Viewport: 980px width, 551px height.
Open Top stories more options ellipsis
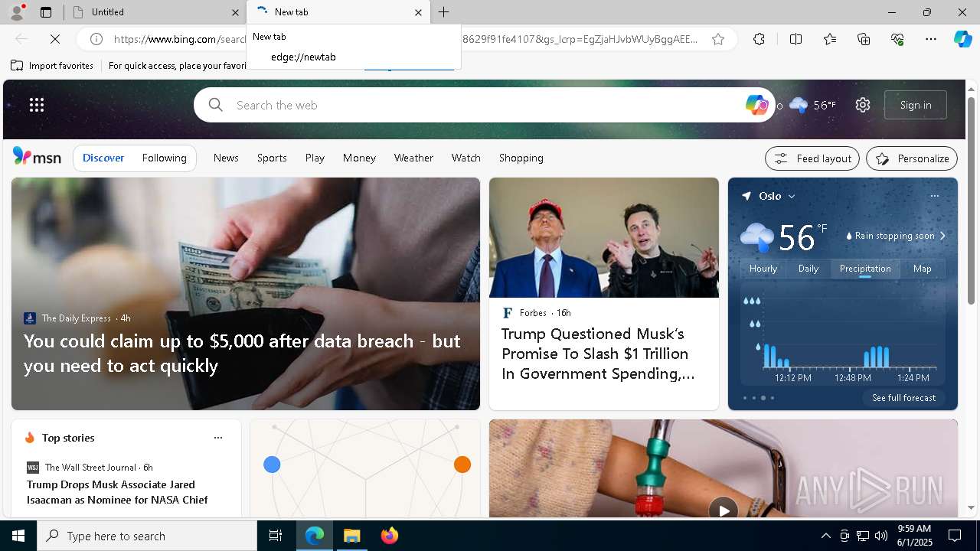218,438
